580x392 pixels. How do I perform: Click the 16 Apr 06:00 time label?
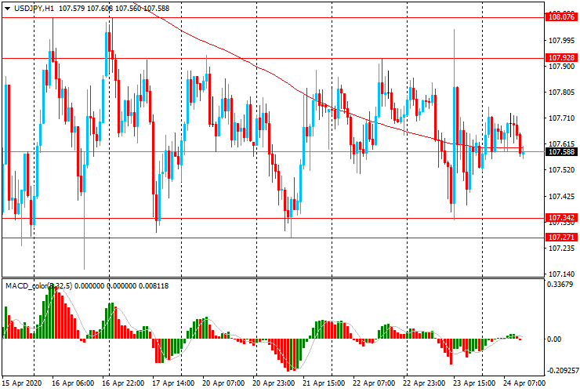pyautogui.click(x=73, y=383)
